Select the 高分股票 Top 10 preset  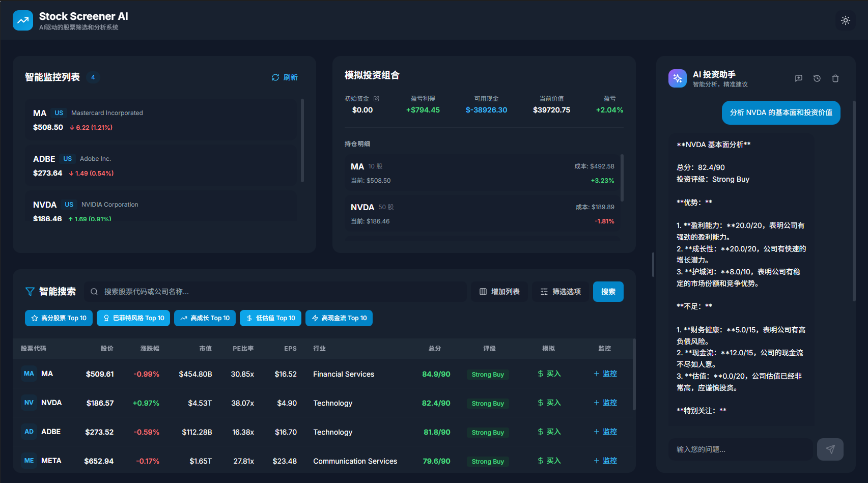coord(59,318)
